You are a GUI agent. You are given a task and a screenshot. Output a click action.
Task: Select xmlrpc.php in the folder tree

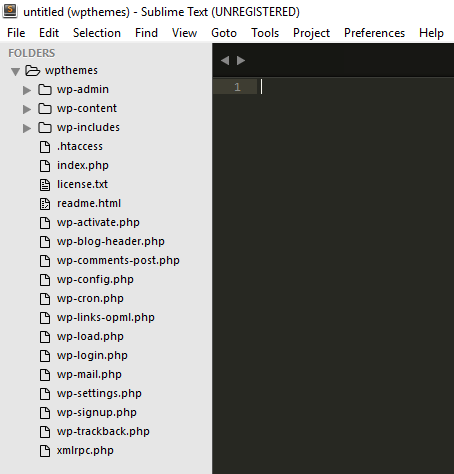85,450
